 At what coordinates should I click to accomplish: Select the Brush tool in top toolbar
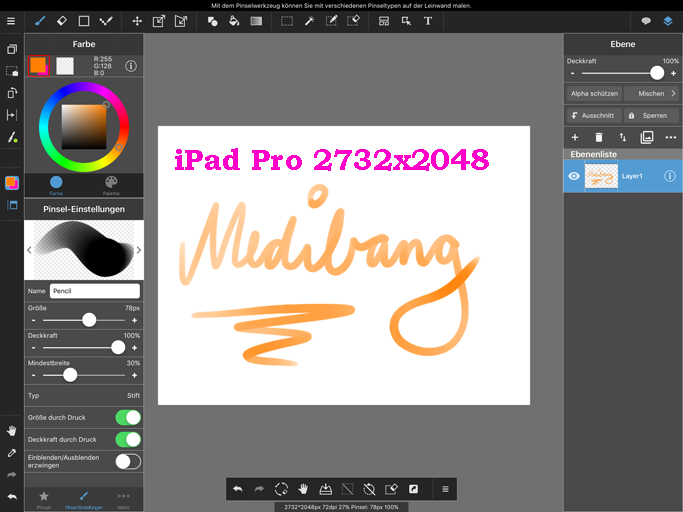pyautogui.click(x=40, y=21)
